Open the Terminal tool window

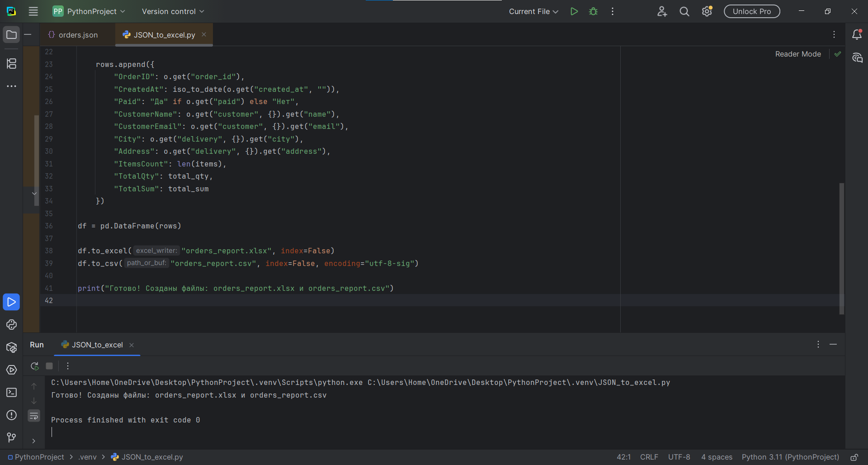(x=11, y=392)
